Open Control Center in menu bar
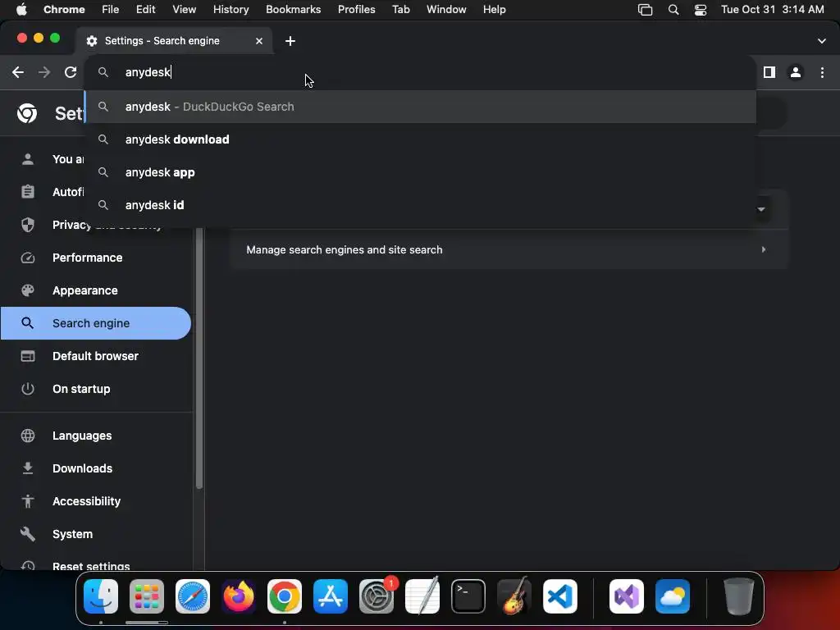Image resolution: width=840 pixels, height=630 pixels. [701, 10]
